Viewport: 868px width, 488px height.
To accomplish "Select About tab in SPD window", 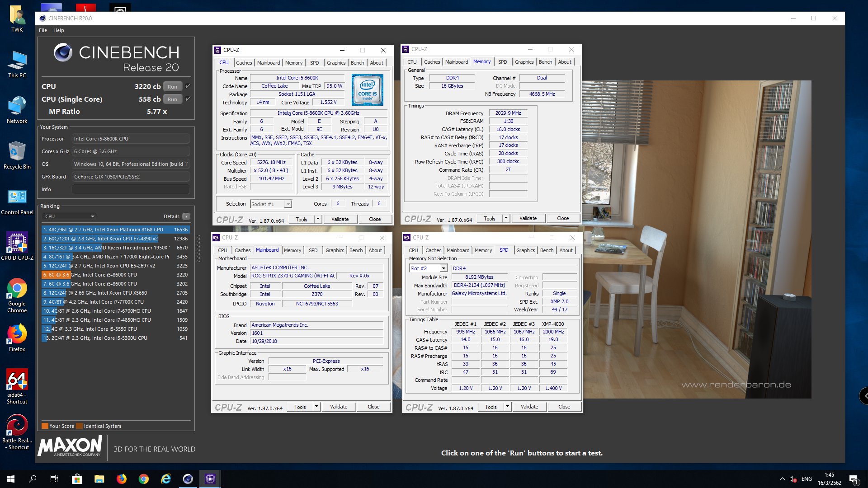I will [x=566, y=250].
